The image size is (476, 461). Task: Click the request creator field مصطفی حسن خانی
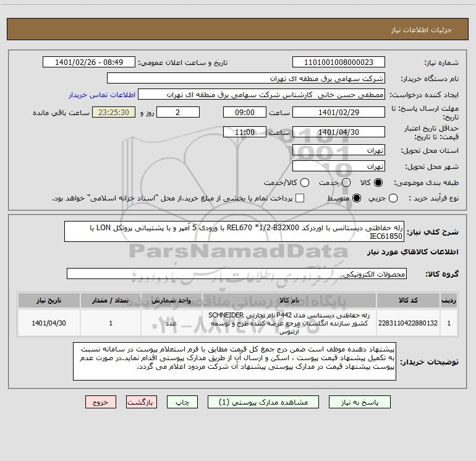coord(261,95)
